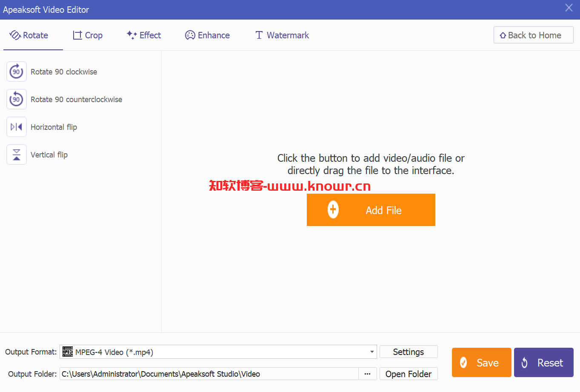Click the Rotate 90 counterclockwise icon
The image size is (580, 392).
(17, 99)
